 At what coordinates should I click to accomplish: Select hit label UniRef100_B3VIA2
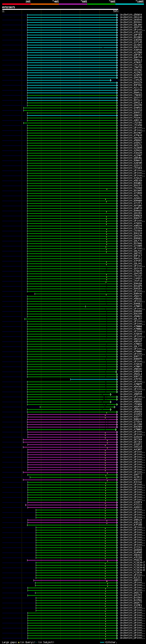131,482
